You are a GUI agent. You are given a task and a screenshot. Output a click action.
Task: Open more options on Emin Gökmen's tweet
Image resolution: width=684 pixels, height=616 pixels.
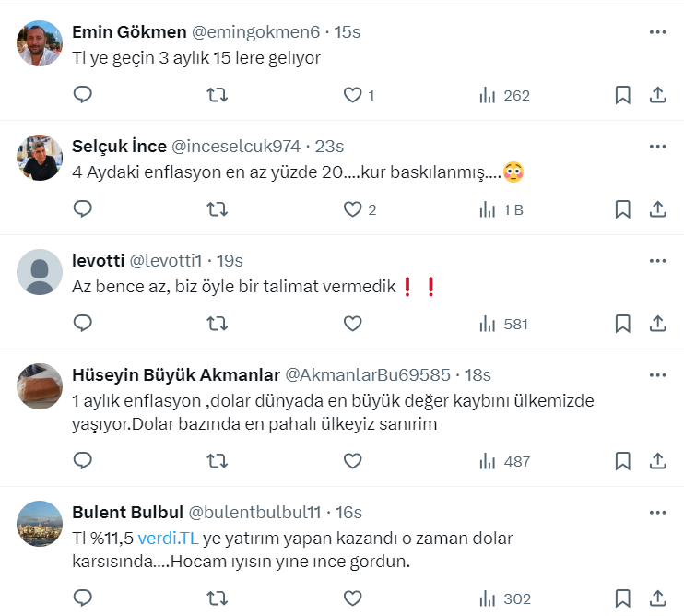click(x=657, y=32)
